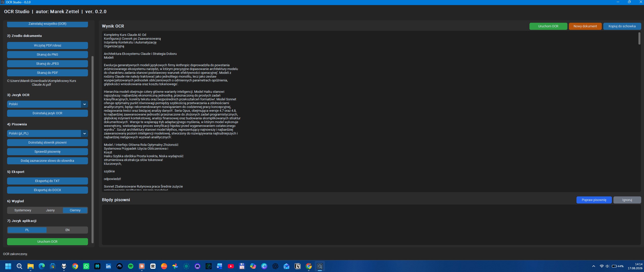Screen dimensions: 644x272
Task: Click Dodaj zaznaczone slowo do slownika
Action: pyautogui.click(x=48, y=161)
